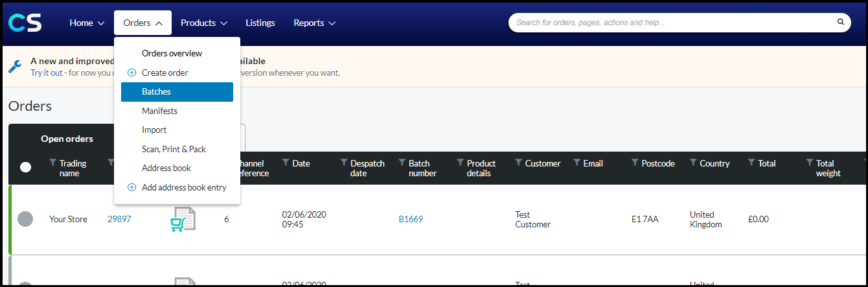Click the Trading name column header

pos(73,168)
